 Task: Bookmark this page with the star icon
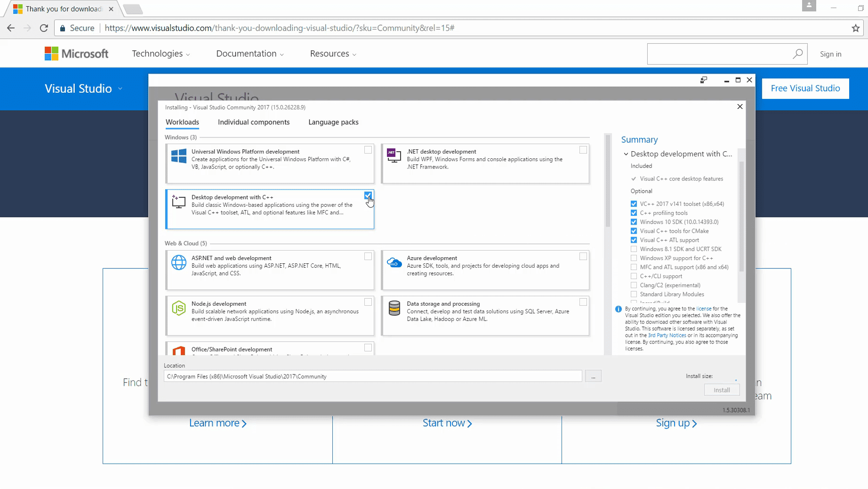[855, 28]
